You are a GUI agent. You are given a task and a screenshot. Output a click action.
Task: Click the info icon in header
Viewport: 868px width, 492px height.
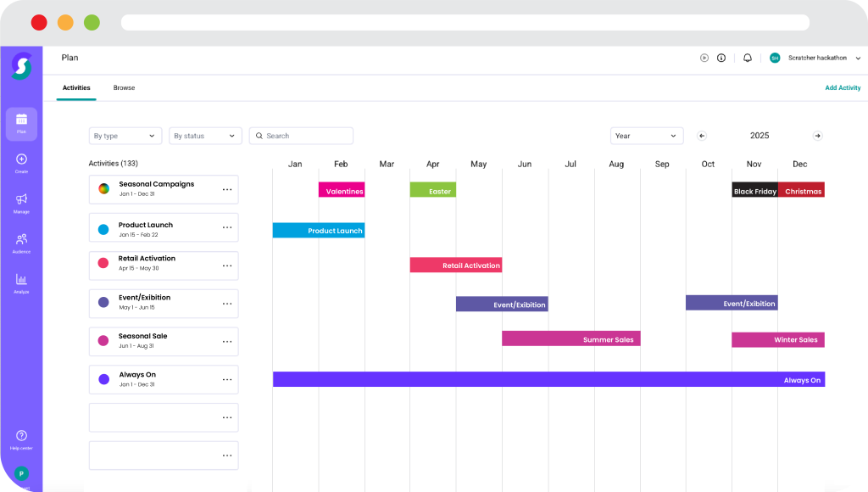coord(721,58)
